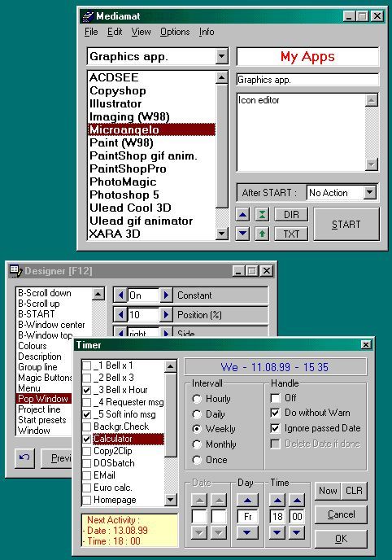Viewport: 392px width, 560px height.
Task: Open the Graphics app. category dropdown
Action: pos(222,56)
